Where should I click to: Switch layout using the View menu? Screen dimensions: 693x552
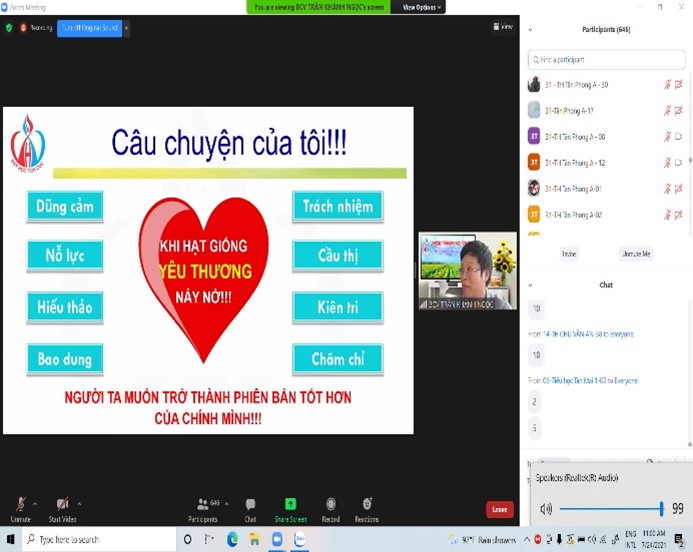(x=505, y=27)
